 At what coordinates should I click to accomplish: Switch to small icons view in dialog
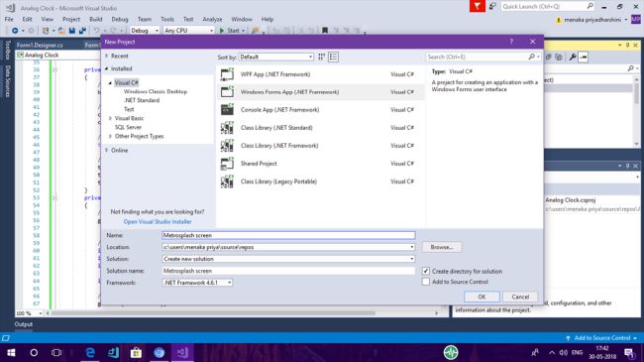[322, 57]
